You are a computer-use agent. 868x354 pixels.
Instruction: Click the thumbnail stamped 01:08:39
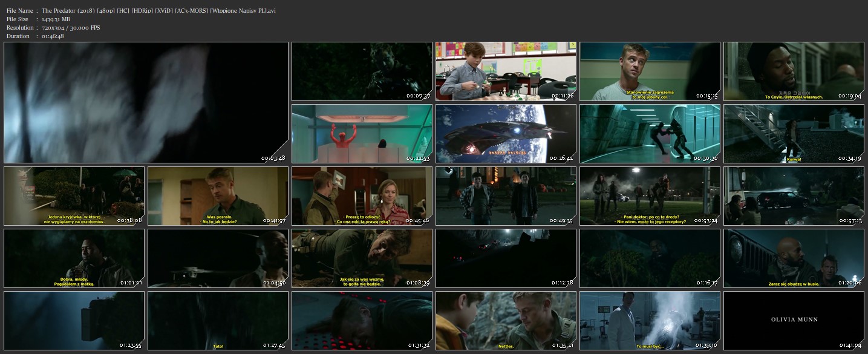(x=362, y=258)
